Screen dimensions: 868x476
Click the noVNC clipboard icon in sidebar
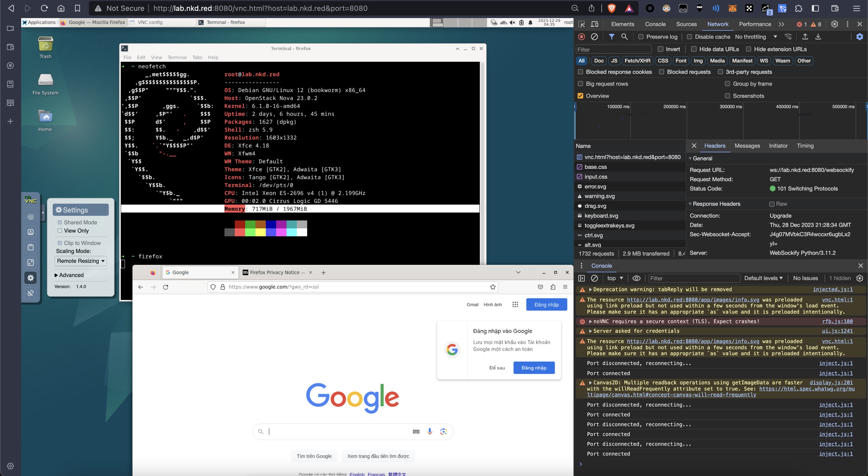coord(31,247)
